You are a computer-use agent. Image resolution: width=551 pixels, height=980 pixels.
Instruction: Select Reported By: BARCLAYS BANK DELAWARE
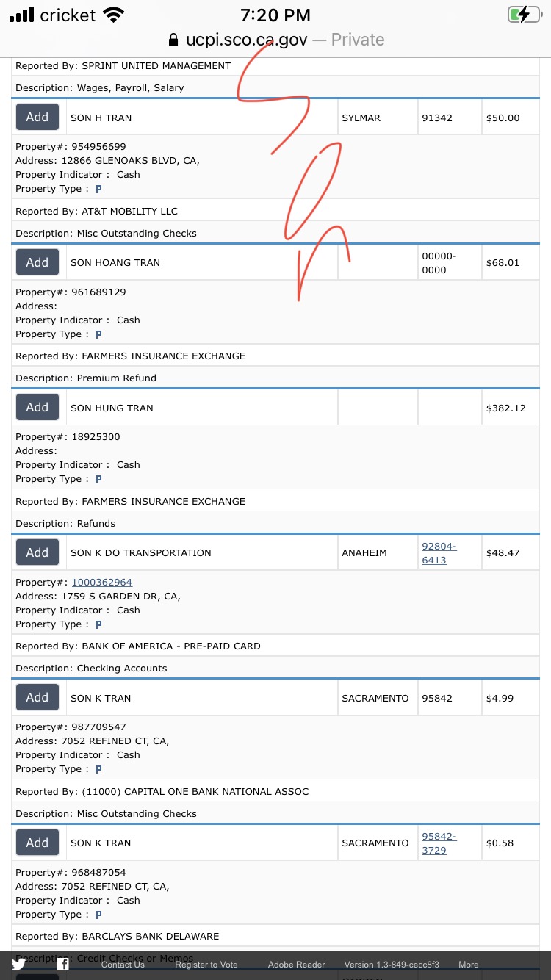118,937
